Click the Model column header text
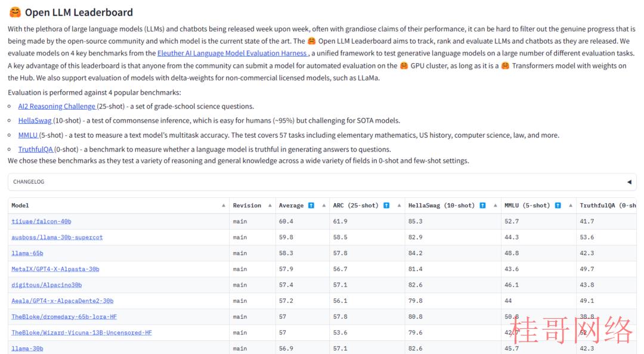644x354 pixels. (x=20, y=206)
